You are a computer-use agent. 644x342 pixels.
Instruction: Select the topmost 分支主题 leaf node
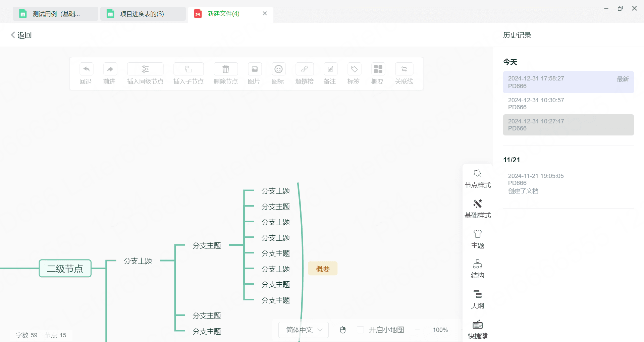[x=276, y=191]
